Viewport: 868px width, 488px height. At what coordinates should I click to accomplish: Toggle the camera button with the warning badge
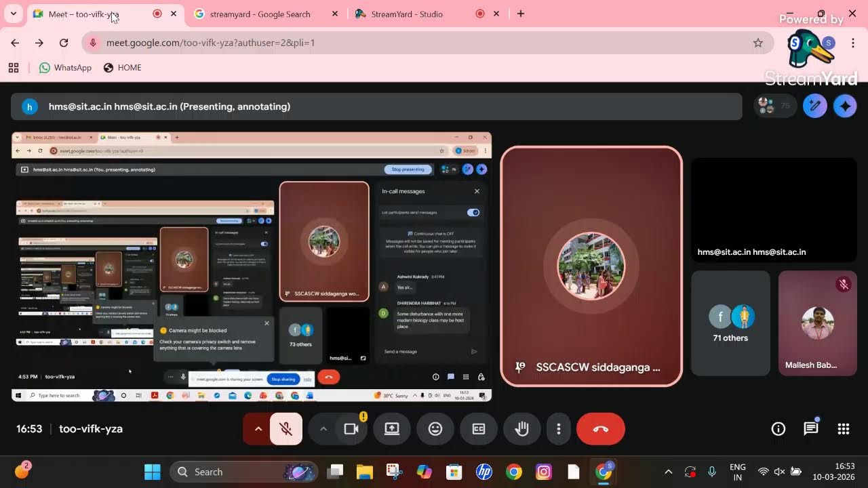[351, 429]
